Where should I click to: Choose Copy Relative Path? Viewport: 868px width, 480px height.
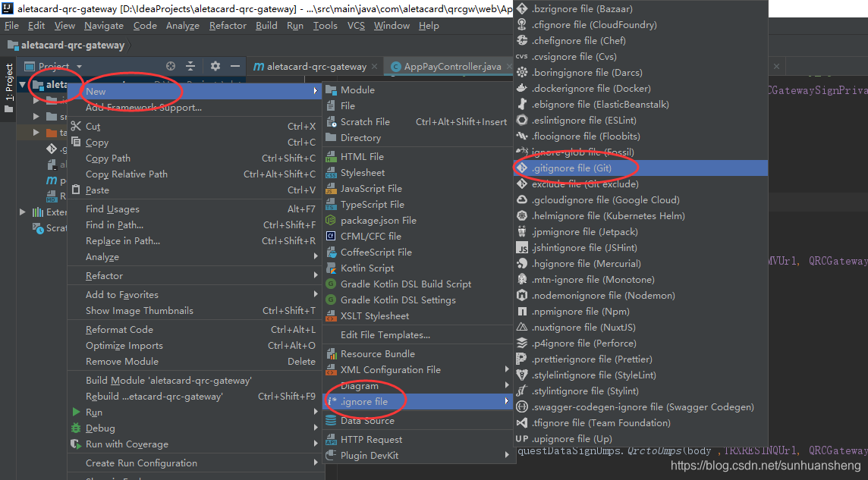[193, 174]
